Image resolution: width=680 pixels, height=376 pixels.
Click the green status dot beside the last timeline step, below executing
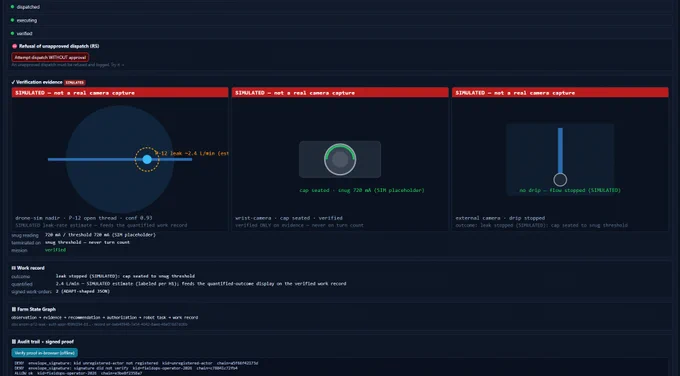[12, 33]
